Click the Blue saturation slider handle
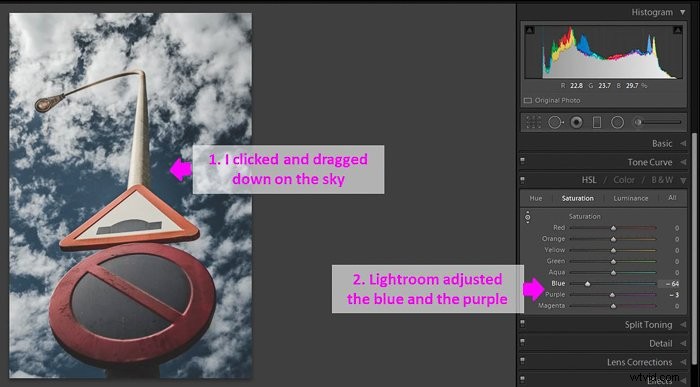The image size is (700, 387). 588,284
